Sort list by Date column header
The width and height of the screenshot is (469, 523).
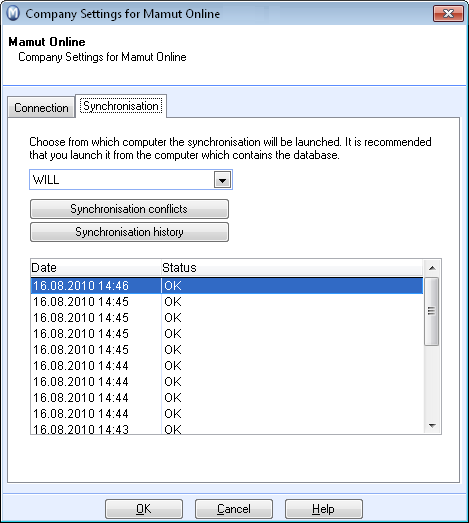(96, 268)
